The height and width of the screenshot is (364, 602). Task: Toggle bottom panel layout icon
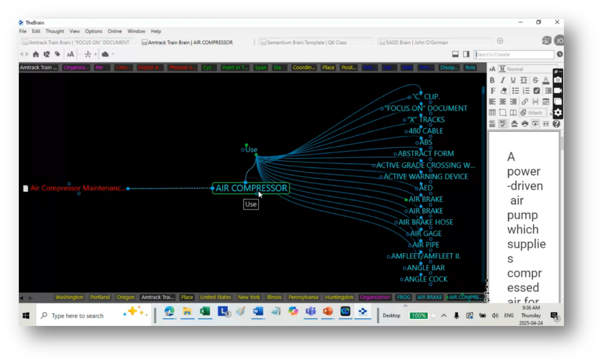tap(455, 54)
